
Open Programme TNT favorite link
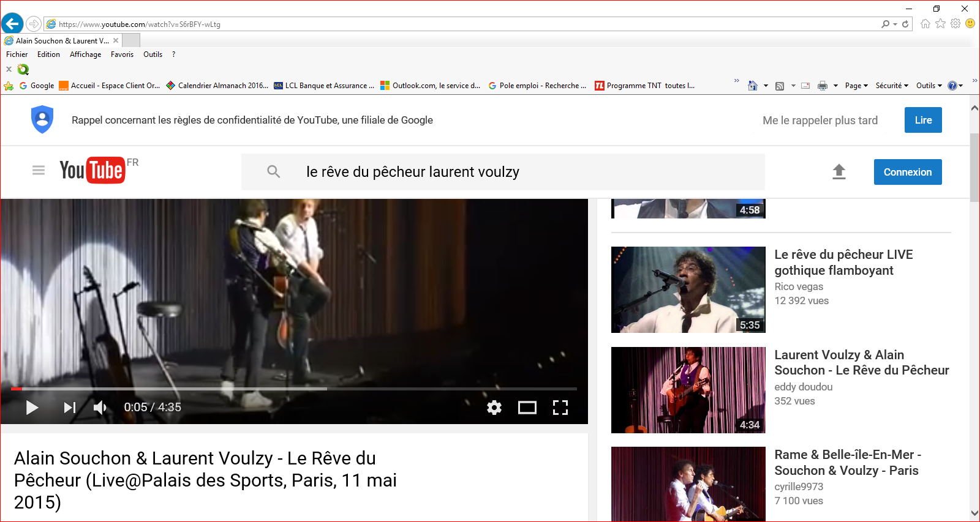(645, 86)
